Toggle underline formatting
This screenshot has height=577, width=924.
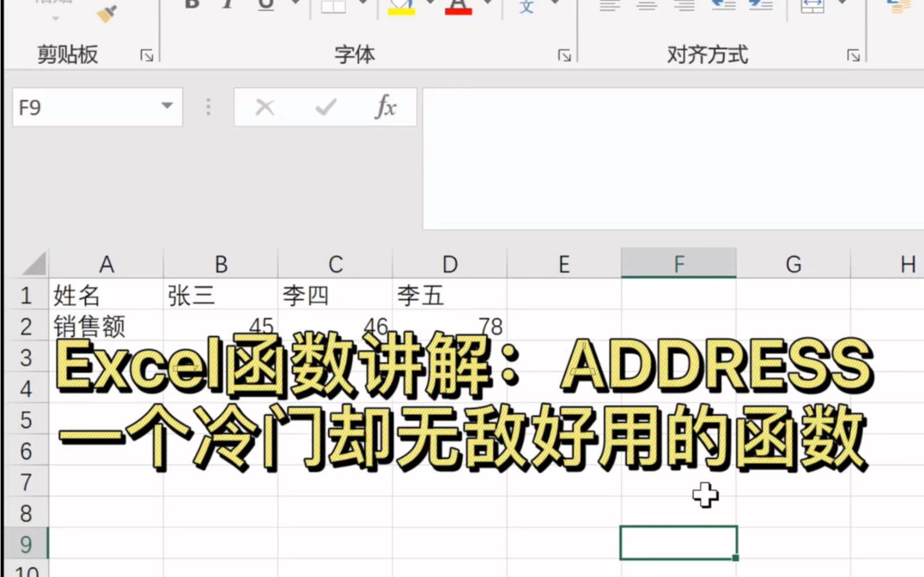(x=265, y=5)
